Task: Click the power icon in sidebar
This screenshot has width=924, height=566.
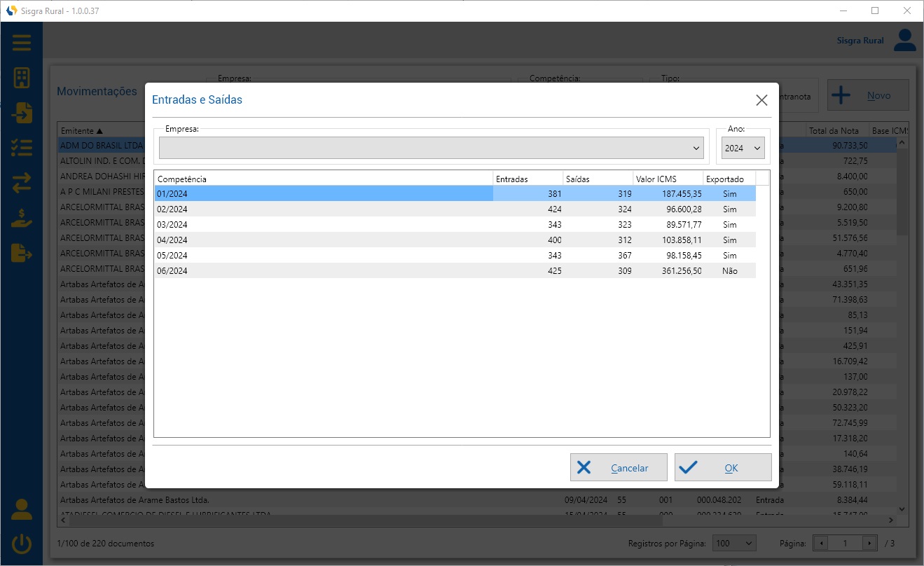Action: pos(22,544)
